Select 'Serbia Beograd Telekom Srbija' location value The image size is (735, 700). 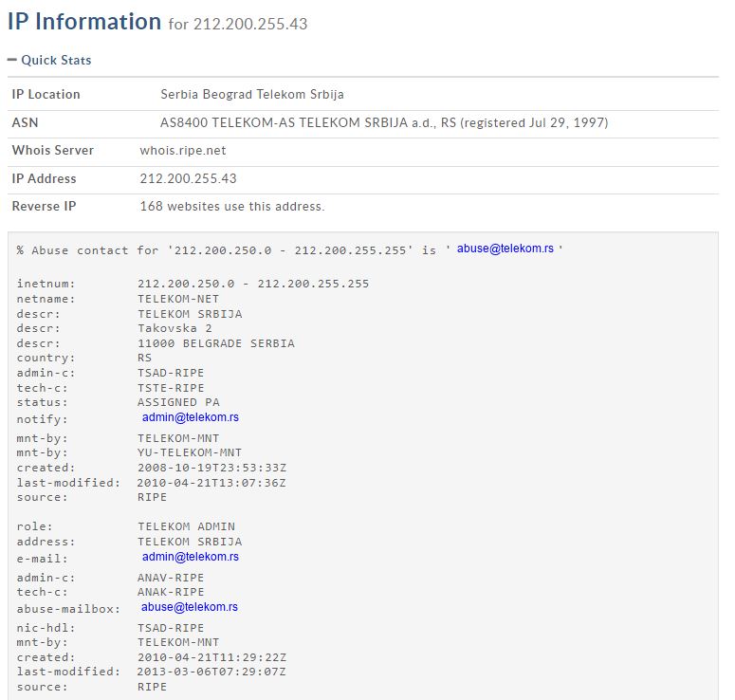click(x=252, y=94)
